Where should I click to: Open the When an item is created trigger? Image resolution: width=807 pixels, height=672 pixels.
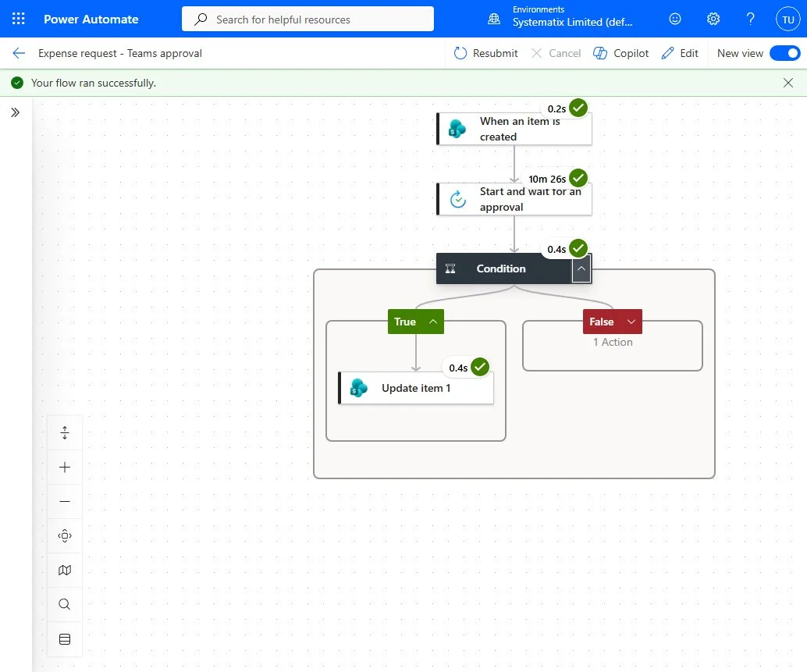(x=514, y=129)
